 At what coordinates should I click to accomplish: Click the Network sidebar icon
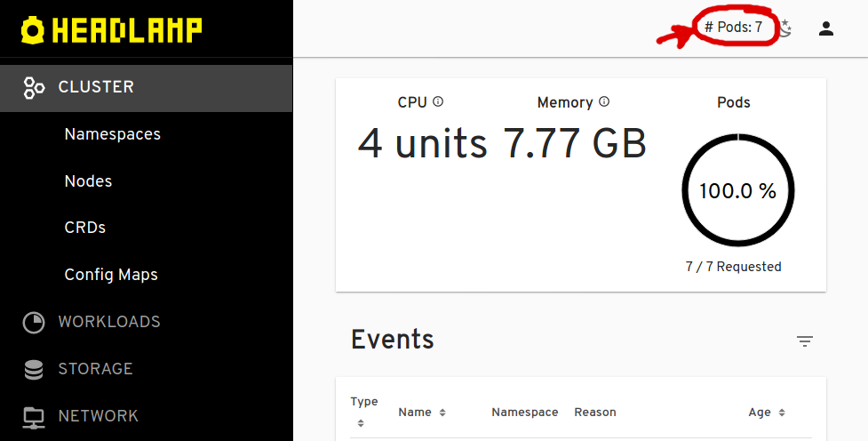click(x=34, y=416)
